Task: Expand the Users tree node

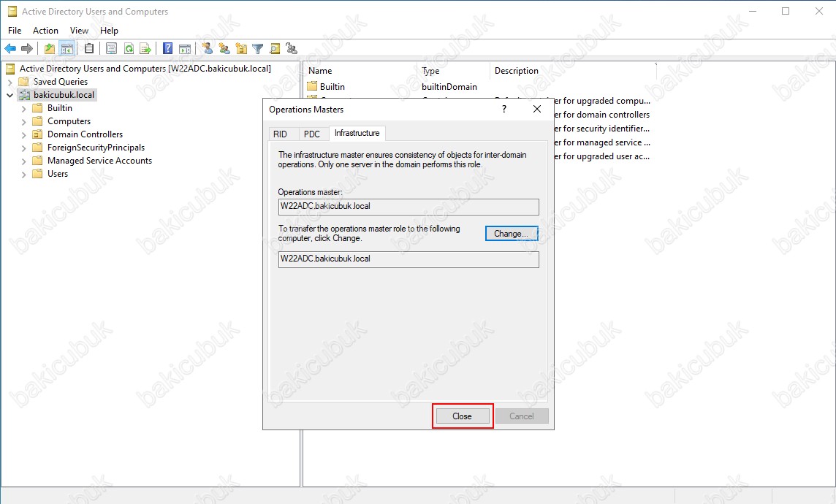Action: [x=23, y=175]
